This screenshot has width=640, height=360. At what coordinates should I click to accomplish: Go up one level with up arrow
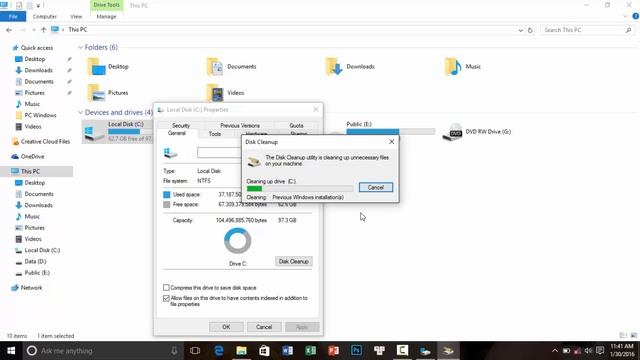click(x=43, y=30)
